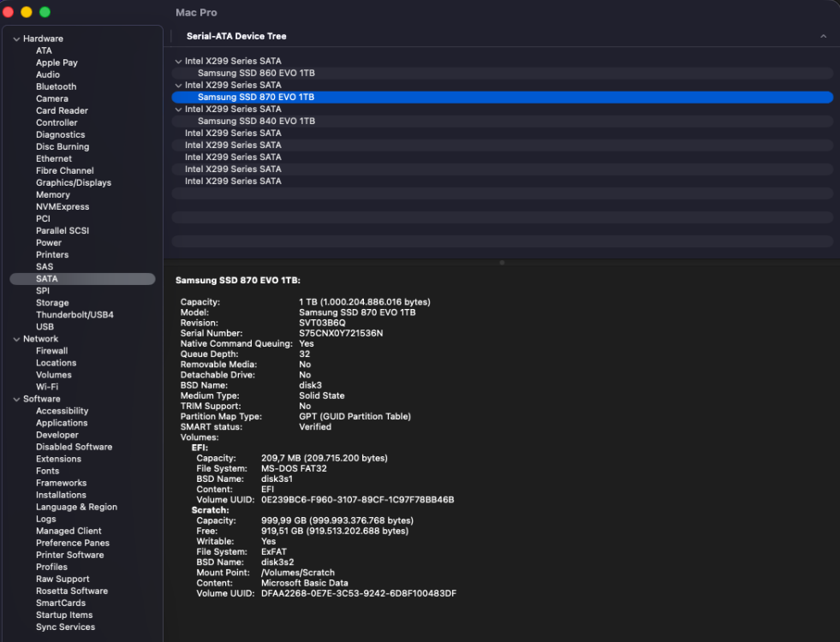Open NVMExpress in the sidebar
This screenshot has height=642, width=840.
(63, 206)
